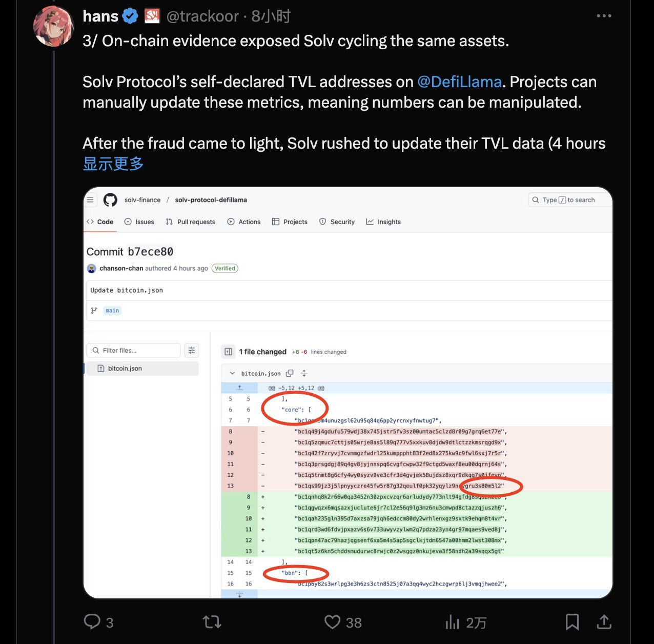Click the @DefiLlama mention link
Image resolution: width=654 pixels, height=644 pixels.
[x=459, y=82]
